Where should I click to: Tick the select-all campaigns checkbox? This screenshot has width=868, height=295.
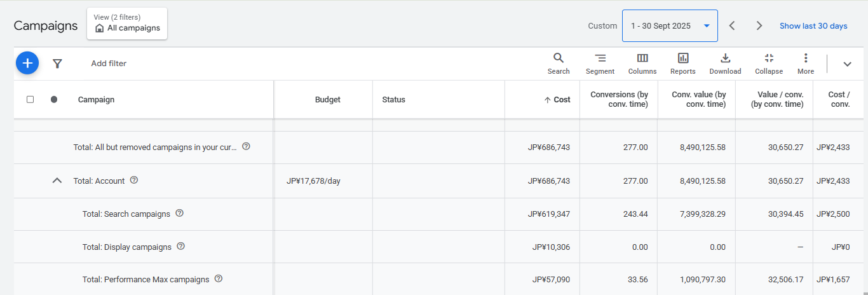[30, 99]
